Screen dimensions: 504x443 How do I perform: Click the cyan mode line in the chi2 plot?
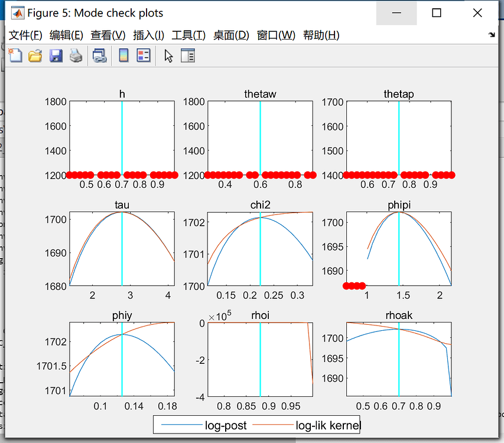click(x=261, y=248)
